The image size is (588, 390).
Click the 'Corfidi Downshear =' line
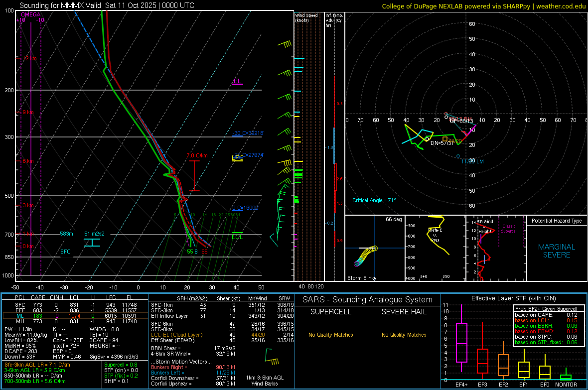[193, 378]
